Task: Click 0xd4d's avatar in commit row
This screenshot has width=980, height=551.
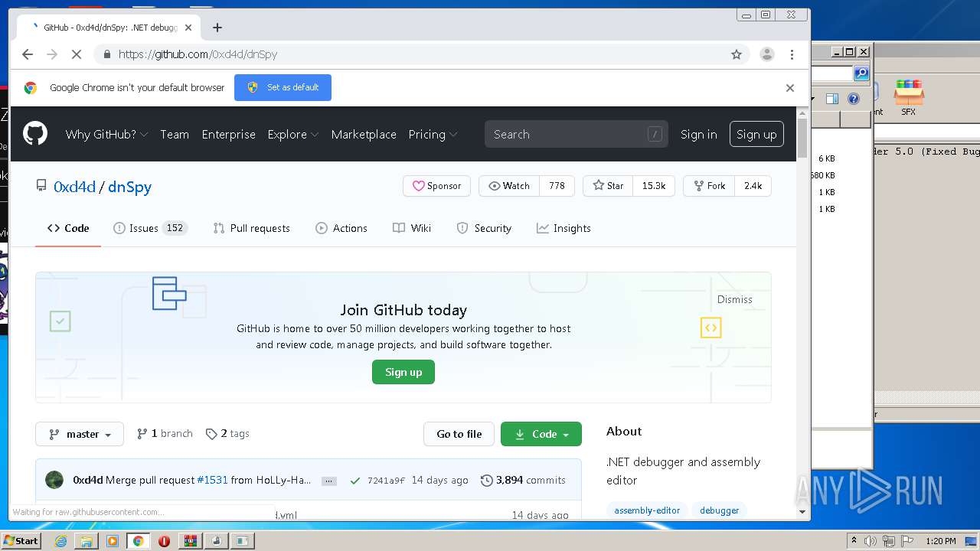Action: pyautogui.click(x=54, y=480)
